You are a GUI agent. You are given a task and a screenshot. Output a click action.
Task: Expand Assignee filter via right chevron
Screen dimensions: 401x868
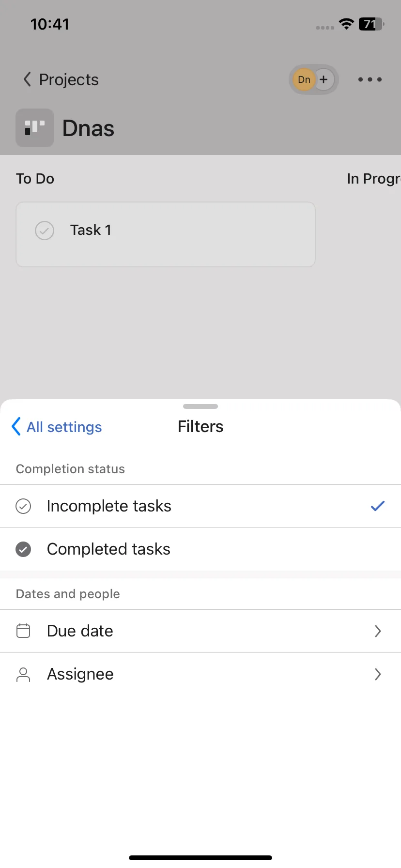click(x=378, y=674)
